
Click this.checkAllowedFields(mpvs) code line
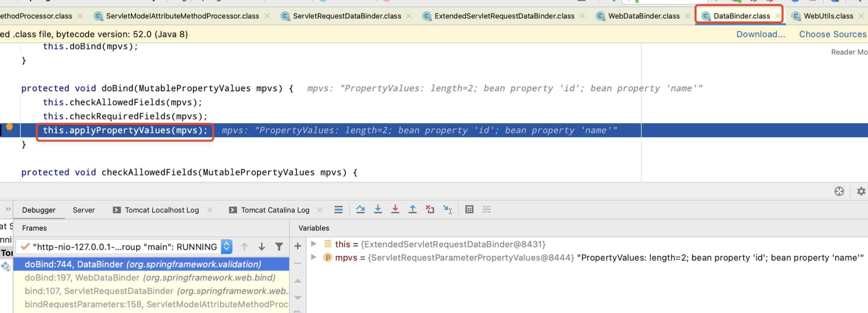pos(122,103)
